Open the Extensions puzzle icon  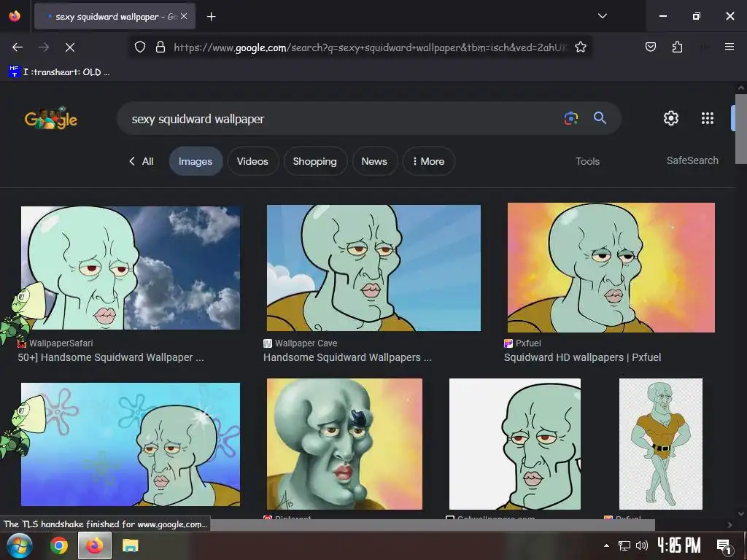click(x=677, y=47)
